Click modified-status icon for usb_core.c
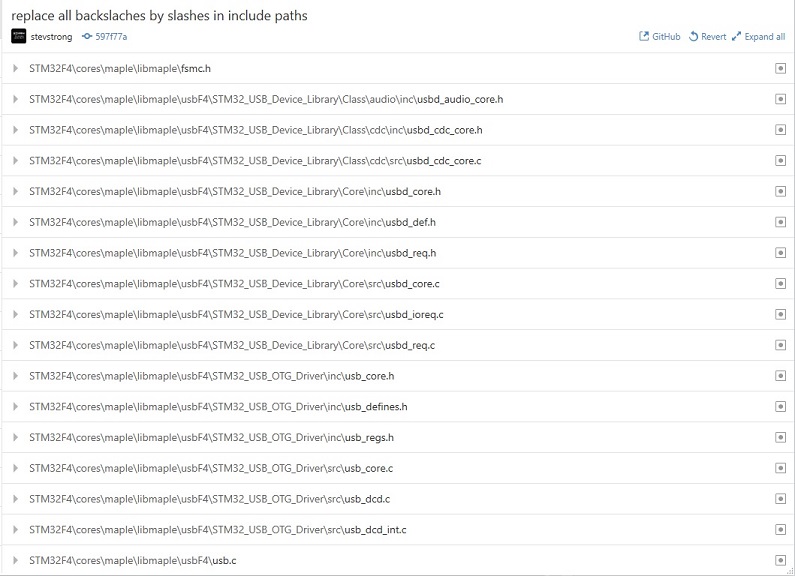This screenshot has height=576, width=795. pos(780,468)
